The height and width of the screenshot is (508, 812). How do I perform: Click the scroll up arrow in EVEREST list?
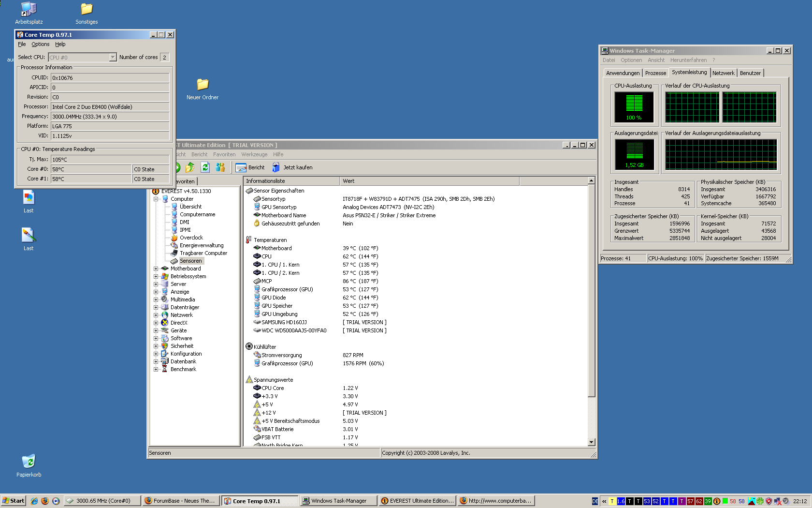pyautogui.click(x=591, y=180)
